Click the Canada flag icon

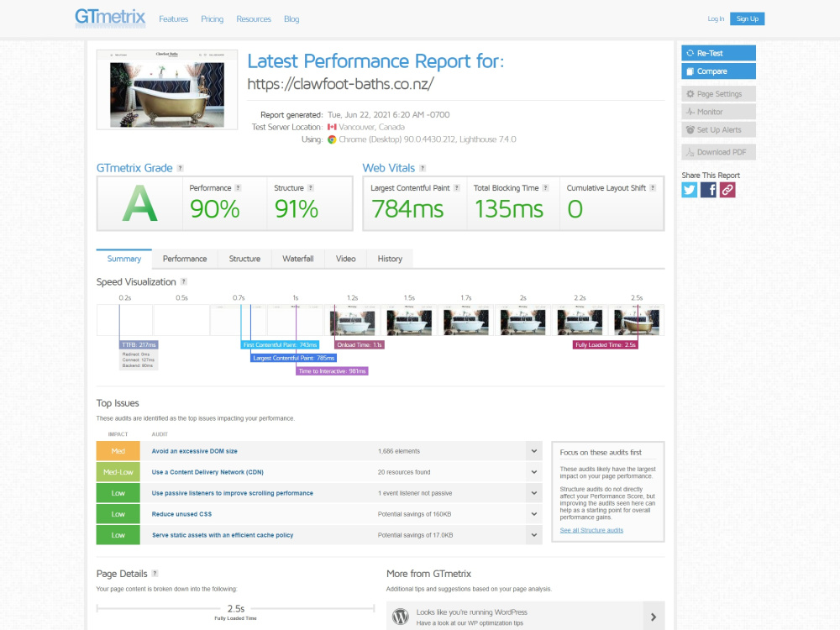(332, 127)
